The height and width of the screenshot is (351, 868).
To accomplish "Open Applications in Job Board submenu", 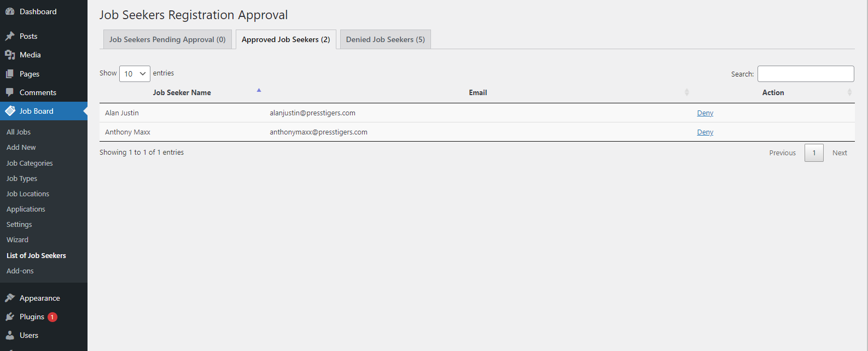I will click(x=26, y=209).
